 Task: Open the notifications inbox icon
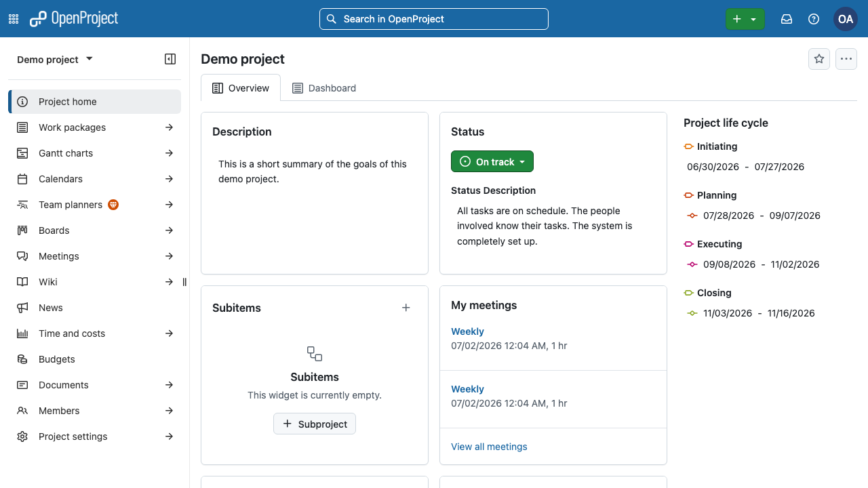click(x=787, y=19)
